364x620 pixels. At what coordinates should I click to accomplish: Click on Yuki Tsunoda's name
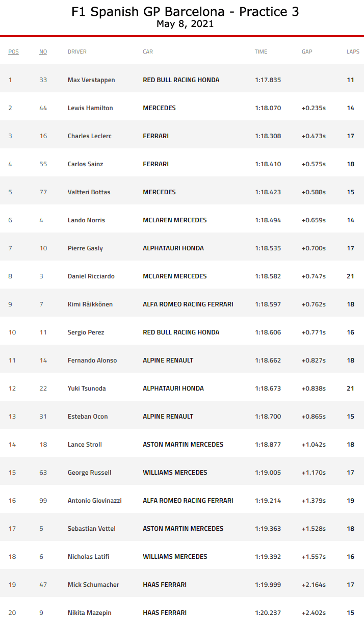click(87, 389)
